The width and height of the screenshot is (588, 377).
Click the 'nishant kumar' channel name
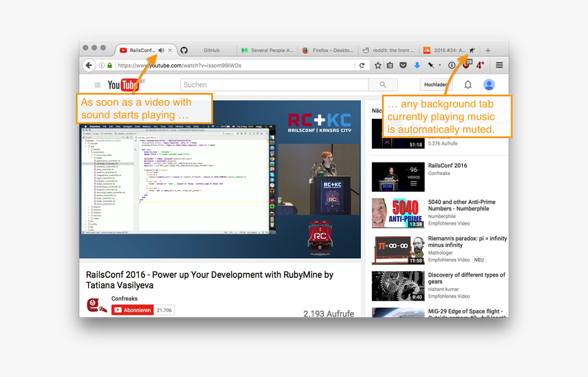click(x=444, y=290)
